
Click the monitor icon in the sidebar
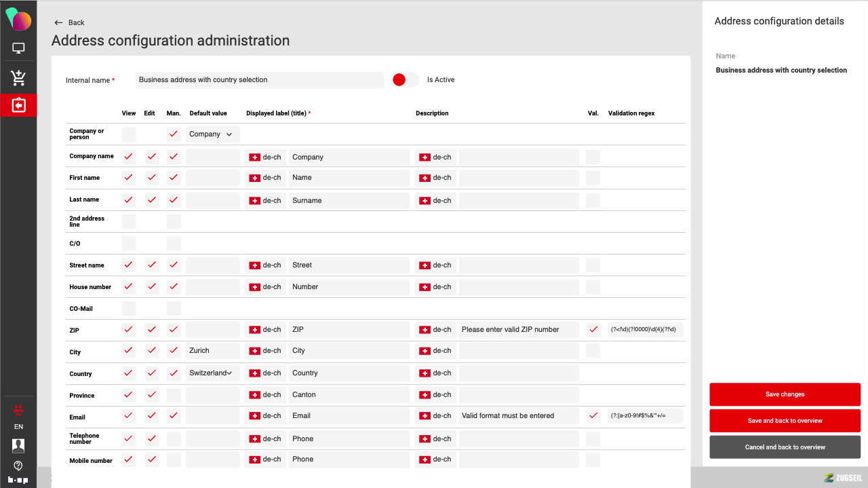click(18, 48)
